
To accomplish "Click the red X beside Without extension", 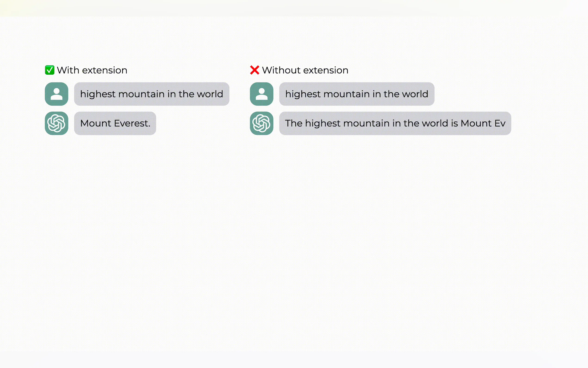I will tap(254, 70).
